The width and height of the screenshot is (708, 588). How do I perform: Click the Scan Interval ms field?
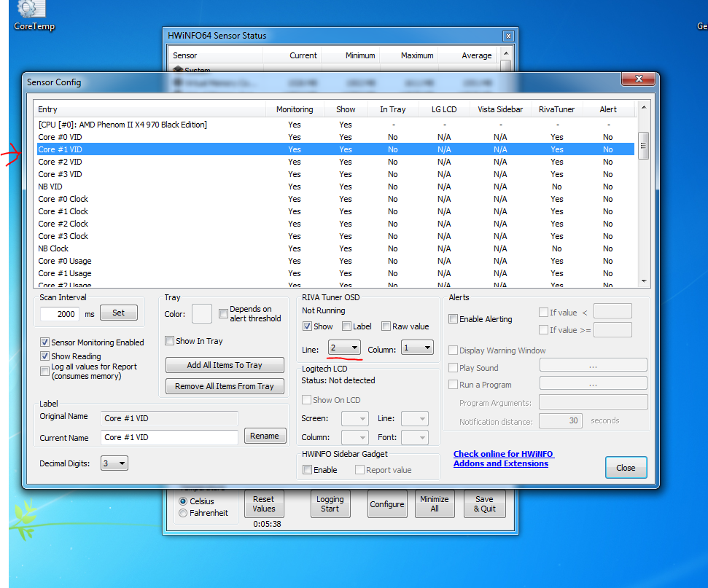coord(60,313)
